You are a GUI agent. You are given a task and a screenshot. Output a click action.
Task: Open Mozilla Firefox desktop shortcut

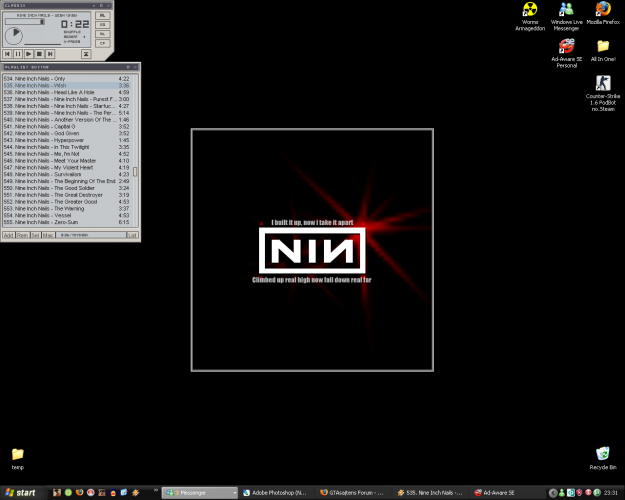click(602, 14)
